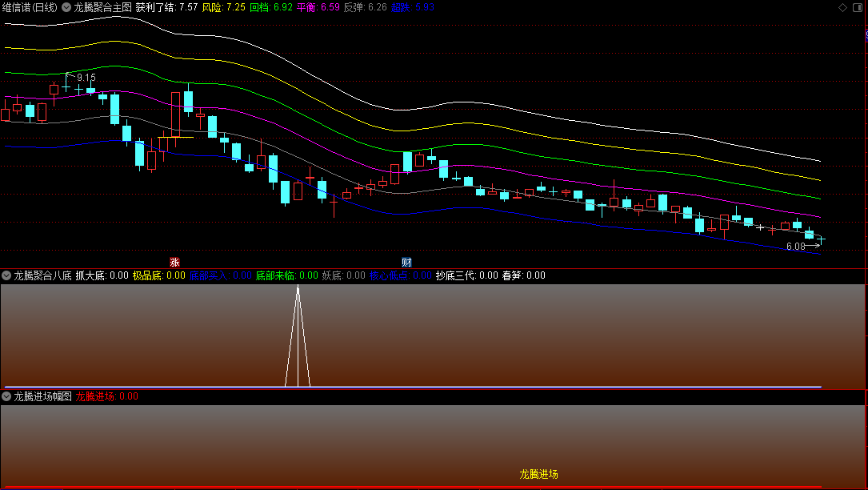
Task: Select the yellow 极品底: 0.00 label
Action: 159,275
